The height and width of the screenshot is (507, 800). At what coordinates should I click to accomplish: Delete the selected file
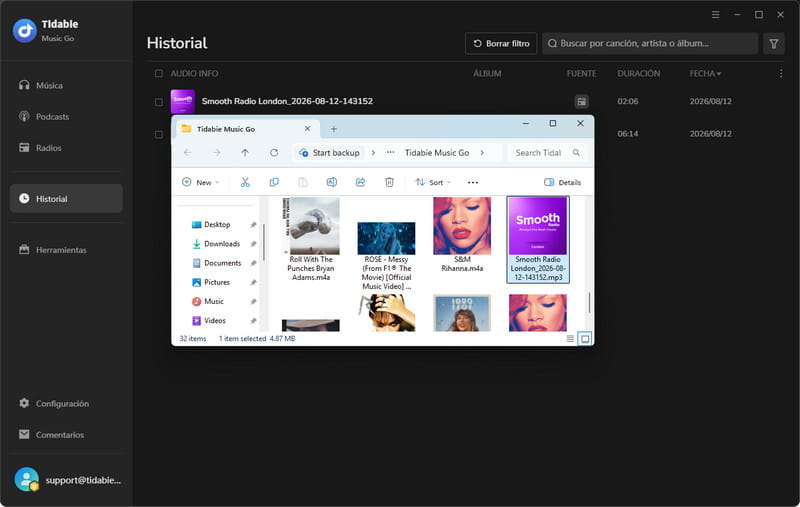(x=389, y=182)
